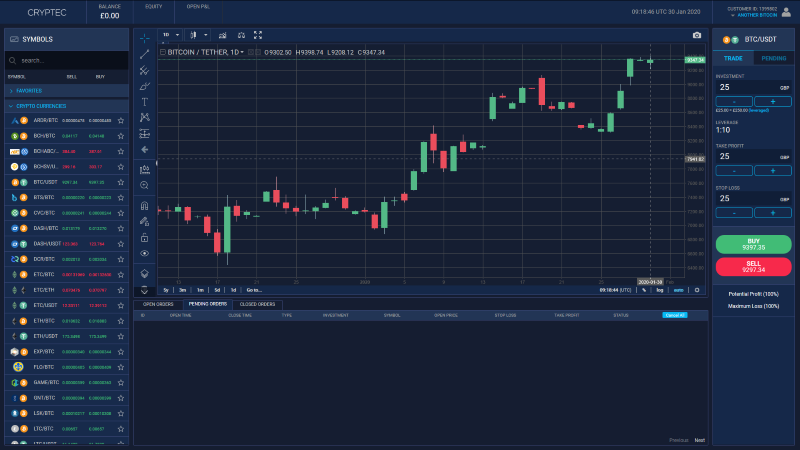The image size is (800, 450).
Task: Select the Text annotation tool
Action: [x=145, y=102]
